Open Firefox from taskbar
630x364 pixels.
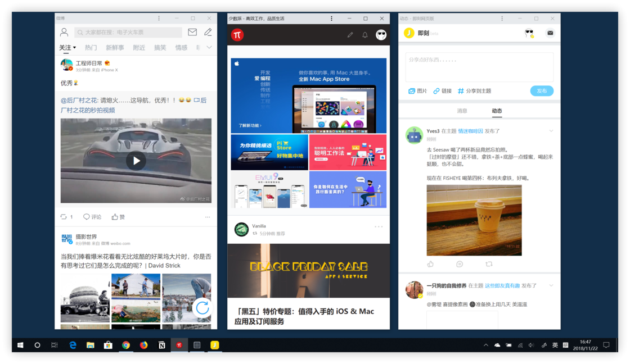144,345
